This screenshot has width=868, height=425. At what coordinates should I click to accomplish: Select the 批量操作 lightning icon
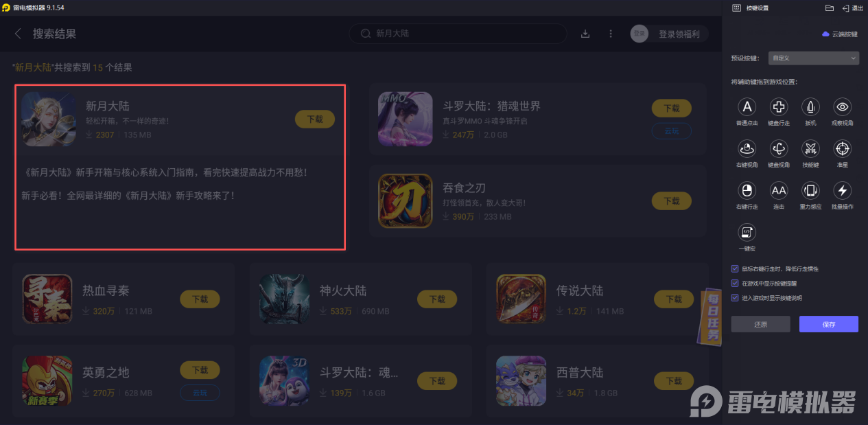pos(843,190)
